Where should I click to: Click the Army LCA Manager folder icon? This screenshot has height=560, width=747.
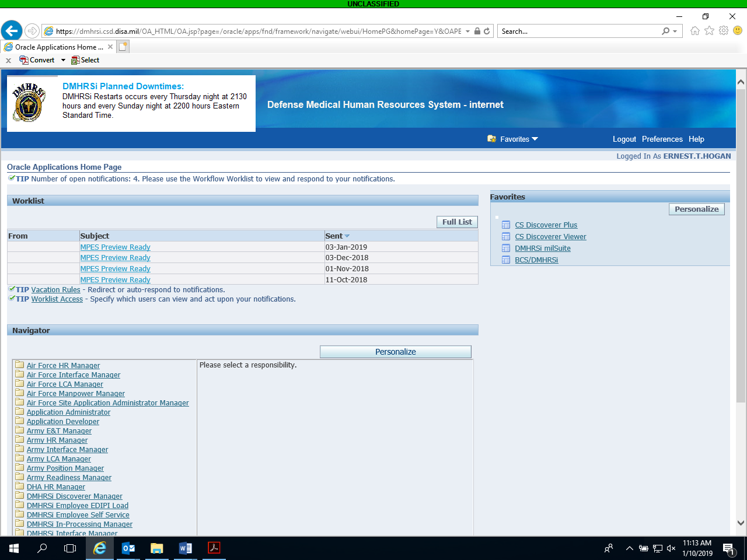[19, 458]
